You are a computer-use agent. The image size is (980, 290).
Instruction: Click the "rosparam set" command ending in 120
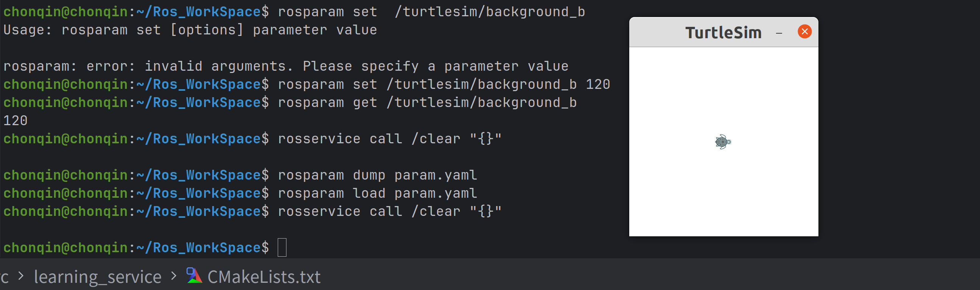[x=443, y=84]
